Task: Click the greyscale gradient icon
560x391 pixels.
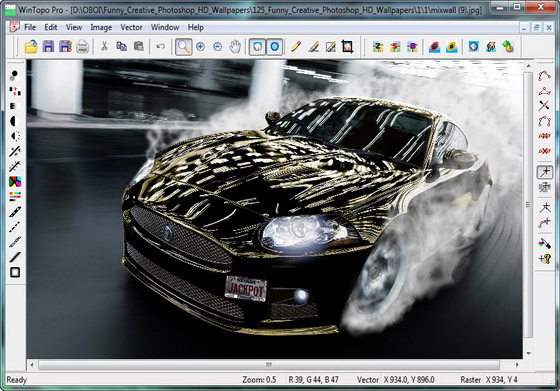Action: click(x=14, y=106)
